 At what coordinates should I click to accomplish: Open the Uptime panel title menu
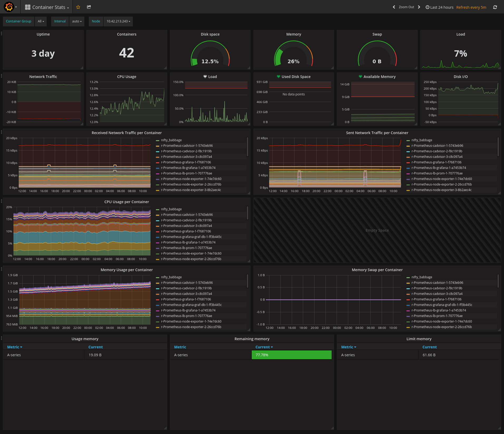43,34
